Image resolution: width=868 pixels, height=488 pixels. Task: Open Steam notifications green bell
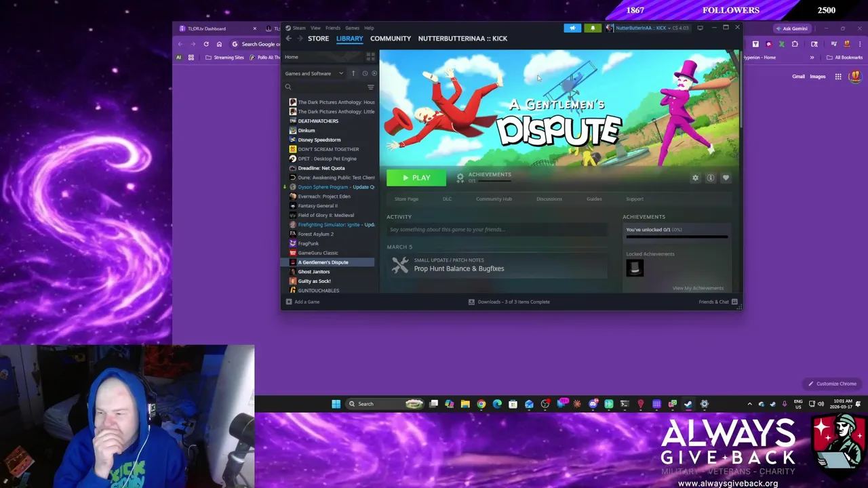click(x=593, y=28)
